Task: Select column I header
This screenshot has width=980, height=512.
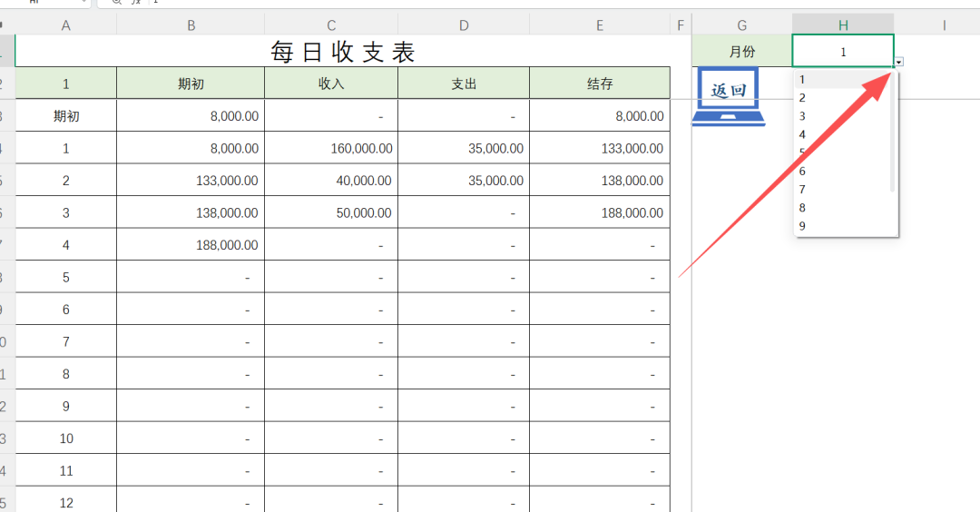Action: [944, 25]
